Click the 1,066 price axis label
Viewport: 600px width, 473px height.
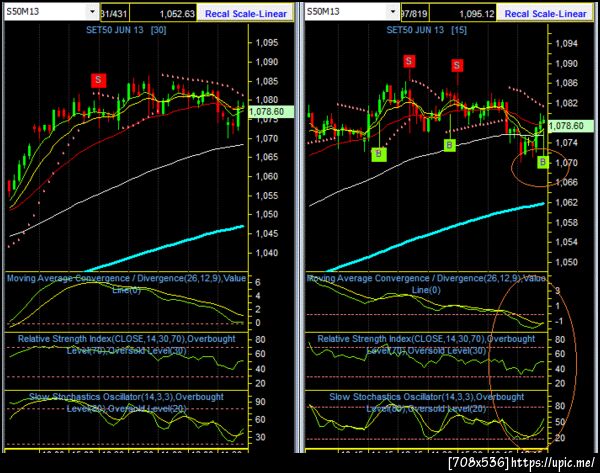(x=566, y=182)
